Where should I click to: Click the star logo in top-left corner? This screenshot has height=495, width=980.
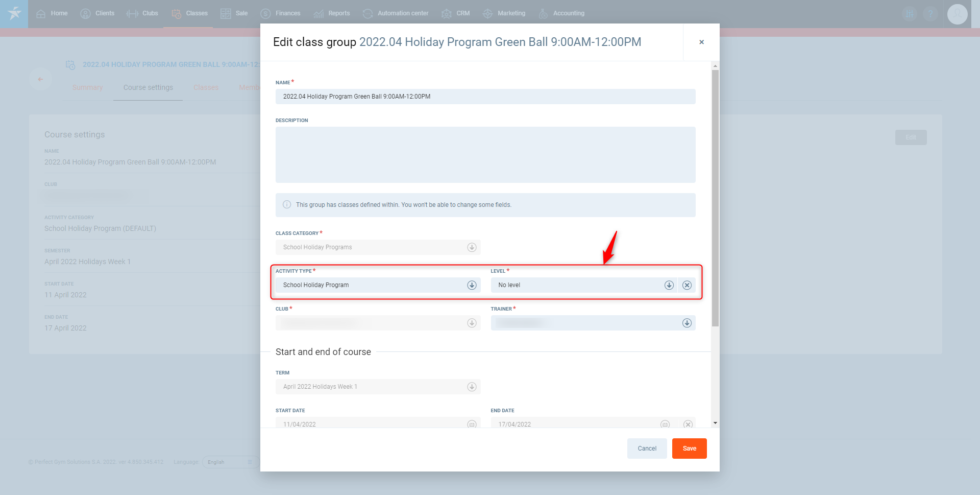[14, 14]
